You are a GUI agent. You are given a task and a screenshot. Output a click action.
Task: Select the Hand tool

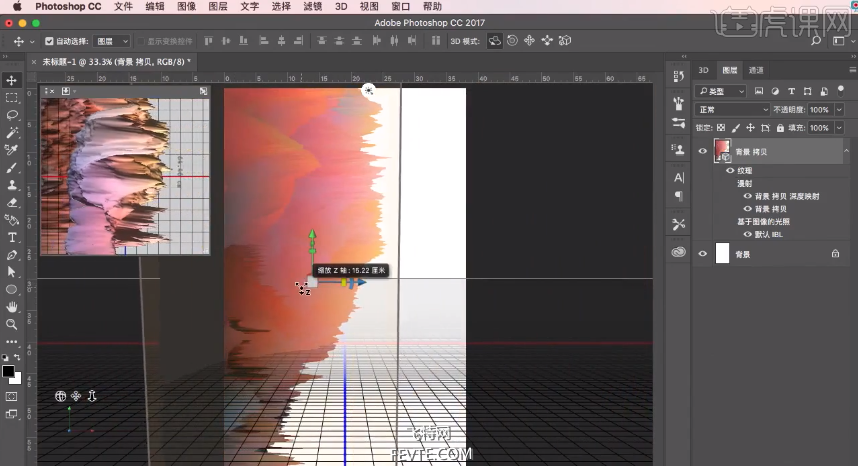(x=11, y=307)
